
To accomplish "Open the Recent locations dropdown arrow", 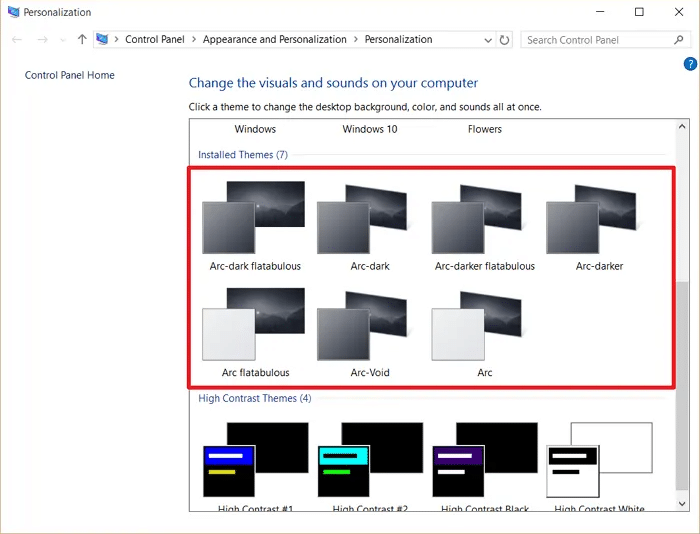I will 63,40.
